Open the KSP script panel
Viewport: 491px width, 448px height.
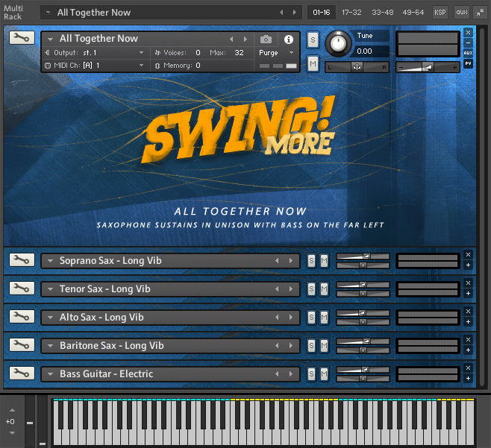(440, 12)
